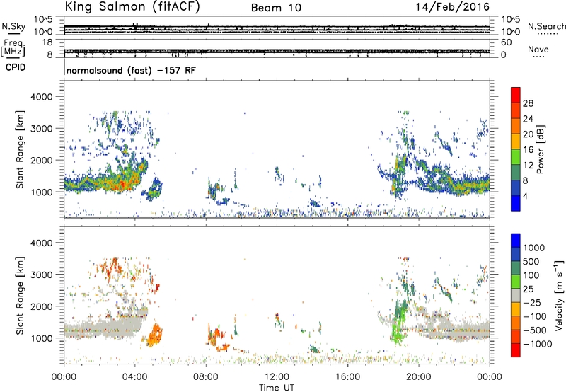The image size is (566, 392).
Task: Click the date "14/Feb/2016"
Action: 453,7
